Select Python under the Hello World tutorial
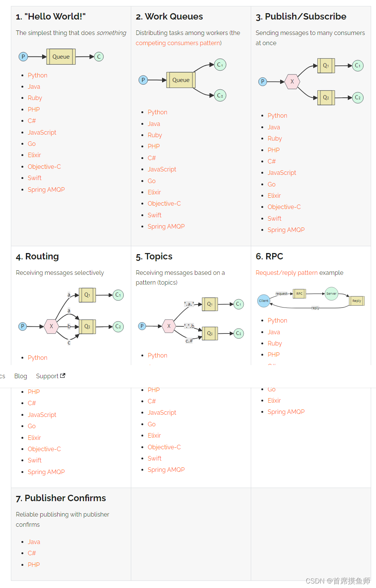This screenshot has width=376, height=588. pyautogui.click(x=37, y=75)
